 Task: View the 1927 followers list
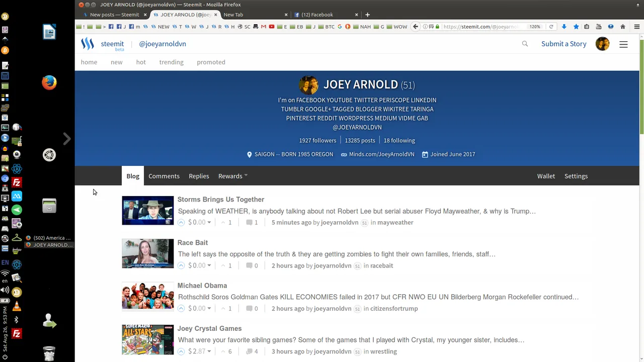tap(317, 140)
